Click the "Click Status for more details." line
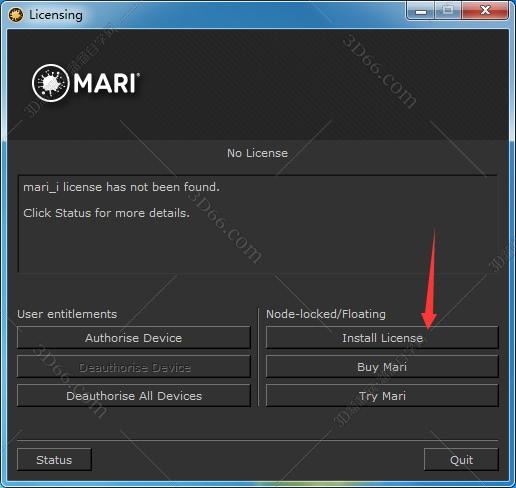 pos(107,213)
